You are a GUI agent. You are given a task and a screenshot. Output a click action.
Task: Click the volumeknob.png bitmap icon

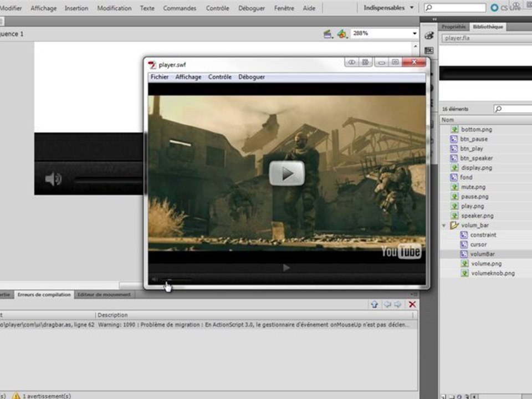465,273
